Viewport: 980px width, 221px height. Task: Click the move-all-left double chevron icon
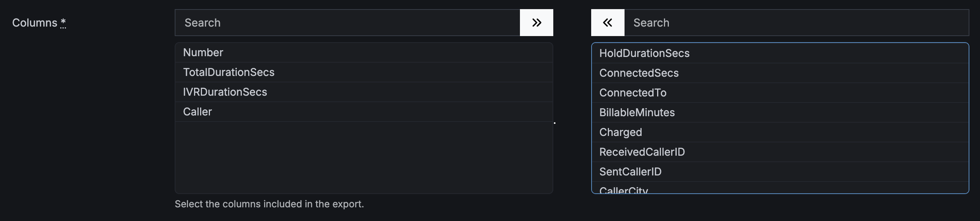coord(607,22)
